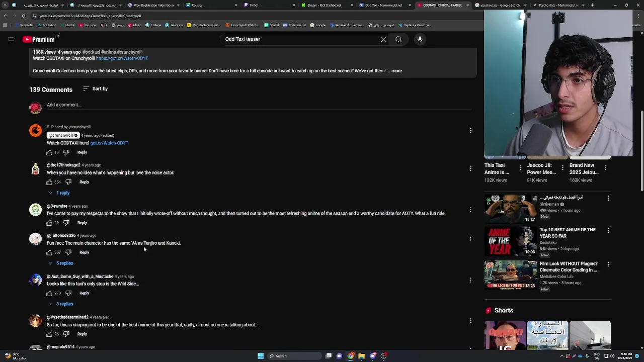Open the Sort by comments menu
This screenshot has height=362, width=644.
point(96,89)
